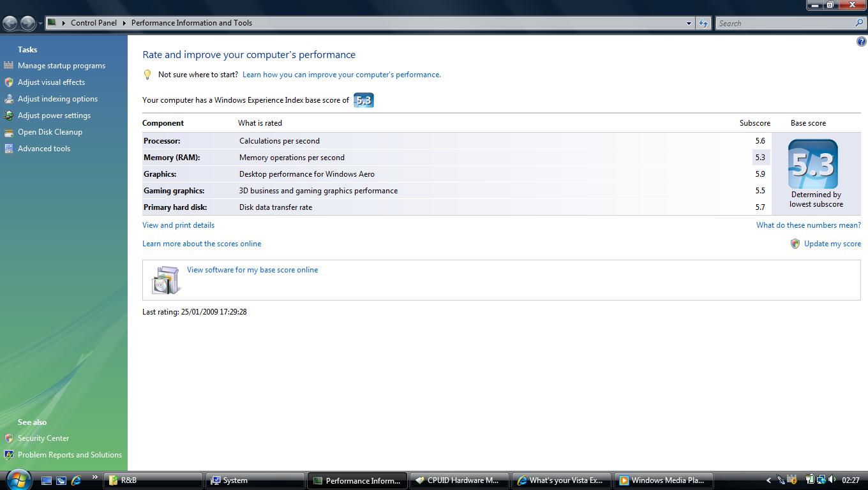868x490 pixels.
Task: Click the Manage startup programs icon
Action: point(8,65)
